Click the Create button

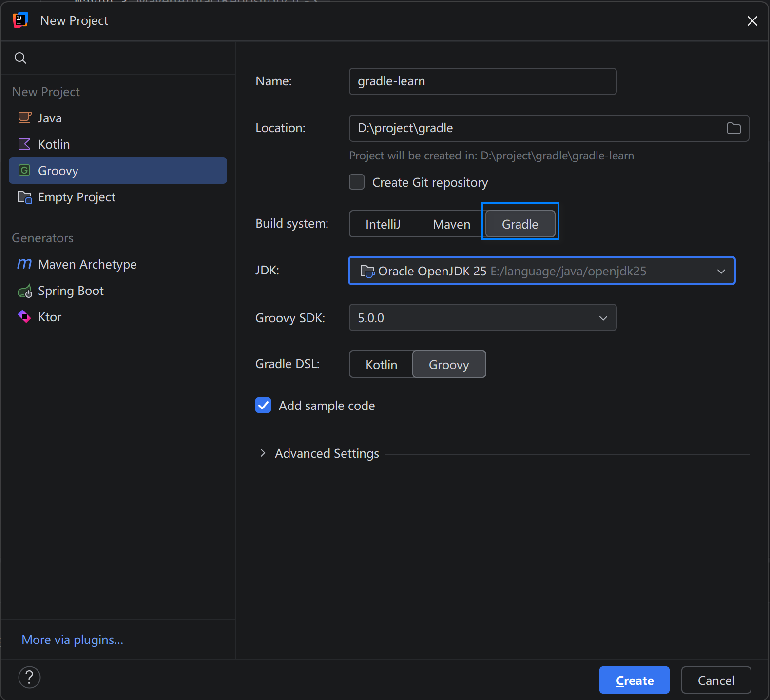pos(634,680)
